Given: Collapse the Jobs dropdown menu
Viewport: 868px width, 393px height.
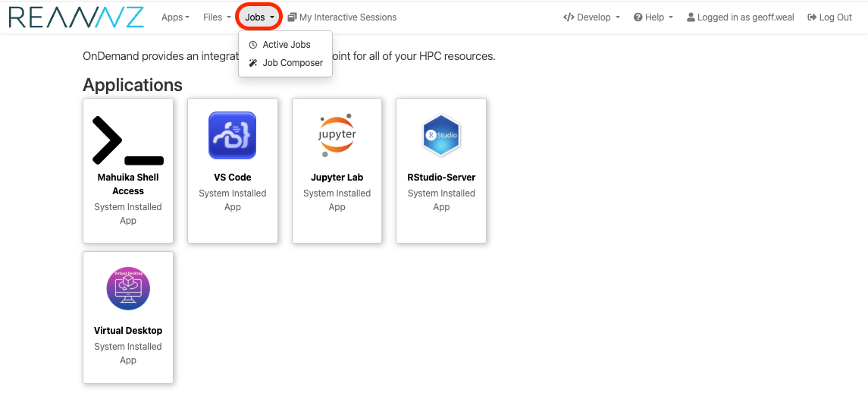Looking at the screenshot, I should tap(259, 17).
